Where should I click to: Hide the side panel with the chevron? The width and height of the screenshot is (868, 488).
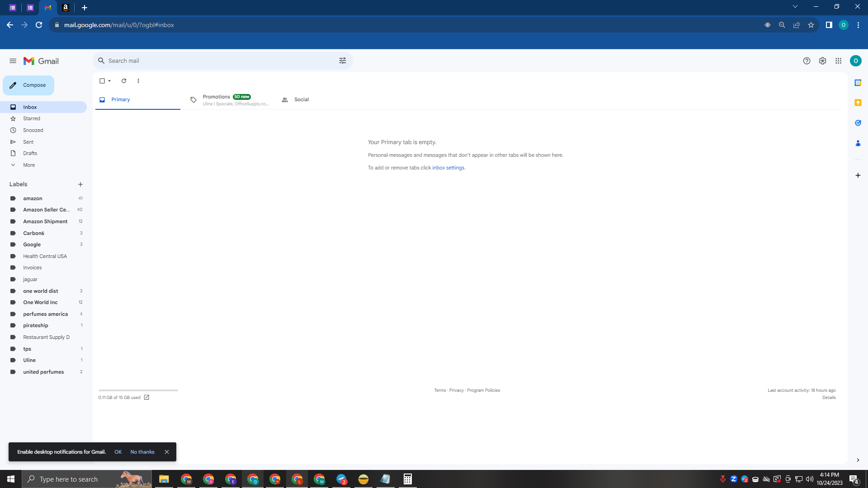click(x=858, y=460)
